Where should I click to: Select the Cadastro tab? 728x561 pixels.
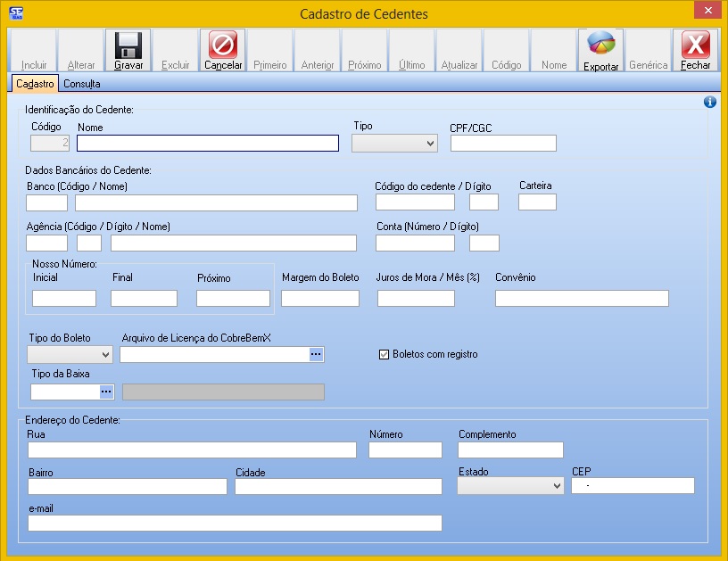pos(36,84)
